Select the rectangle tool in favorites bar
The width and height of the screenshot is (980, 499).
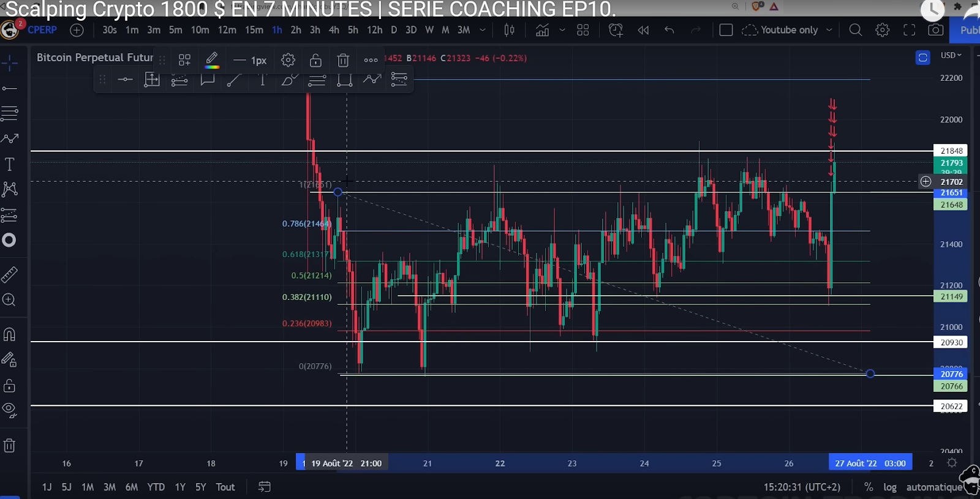pos(345,80)
